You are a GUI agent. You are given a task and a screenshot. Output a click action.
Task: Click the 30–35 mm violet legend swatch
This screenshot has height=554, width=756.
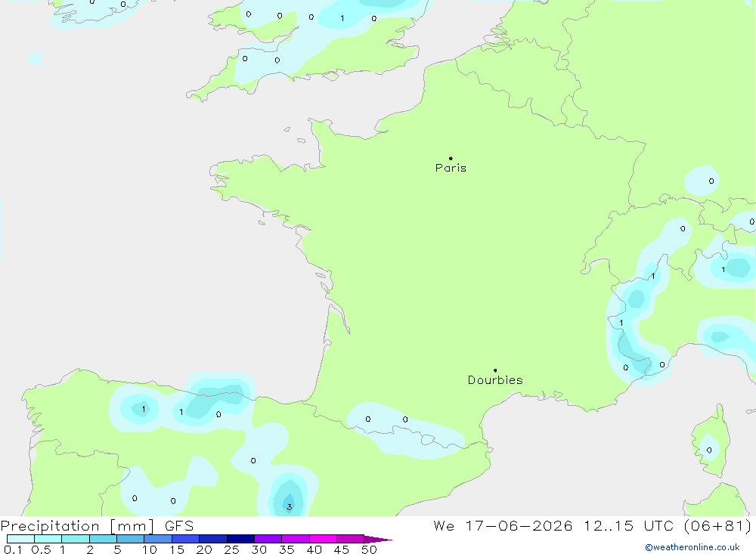(x=268, y=539)
